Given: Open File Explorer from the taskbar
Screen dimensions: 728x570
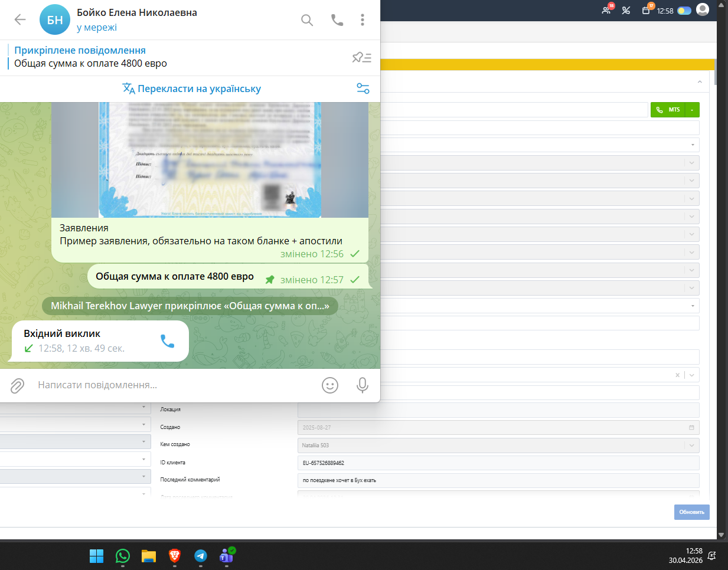Looking at the screenshot, I should [x=148, y=556].
